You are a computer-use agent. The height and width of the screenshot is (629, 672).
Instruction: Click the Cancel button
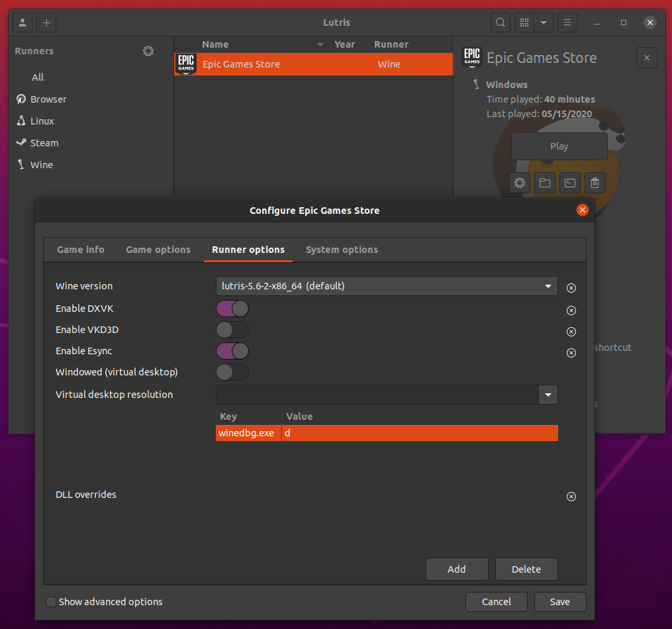(x=497, y=602)
